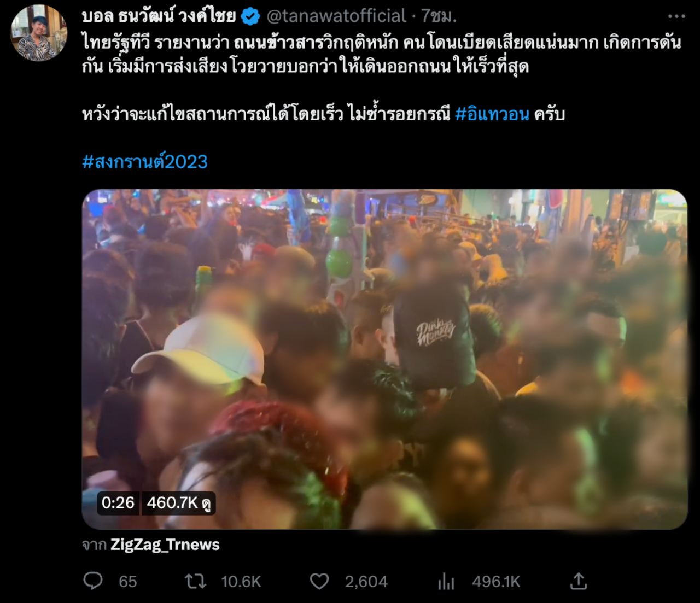
Task: Click the reply speech bubble icon
Action: 93,581
